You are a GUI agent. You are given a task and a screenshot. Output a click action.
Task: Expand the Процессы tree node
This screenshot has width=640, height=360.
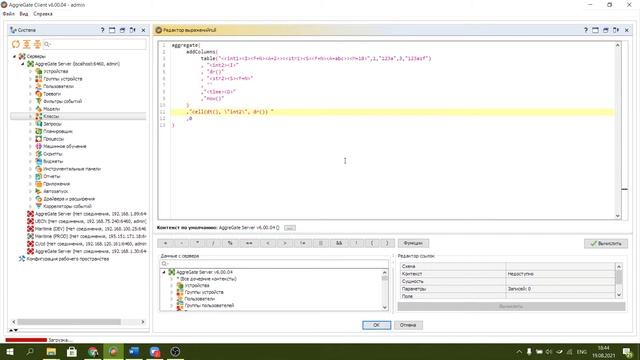(x=31, y=139)
